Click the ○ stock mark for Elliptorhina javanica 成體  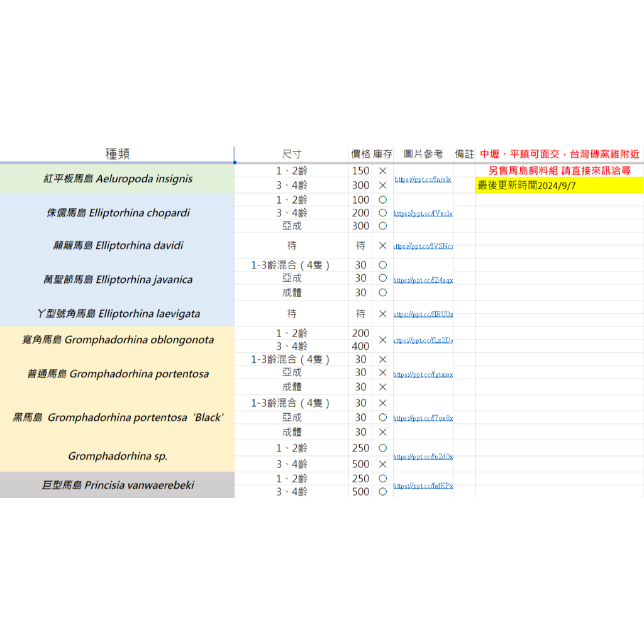pyautogui.click(x=382, y=292)
